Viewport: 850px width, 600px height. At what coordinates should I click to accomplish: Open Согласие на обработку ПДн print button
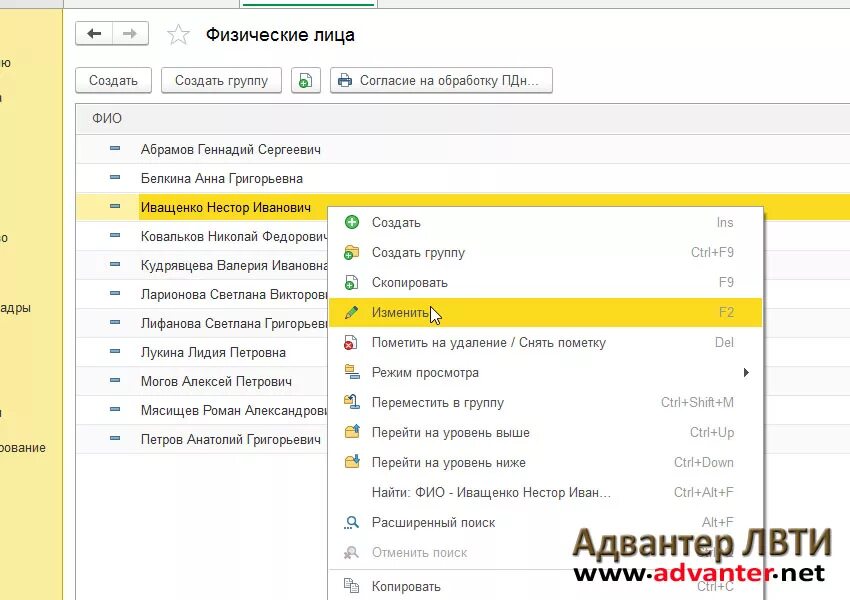pyautogui.click(x=441, y=80)
